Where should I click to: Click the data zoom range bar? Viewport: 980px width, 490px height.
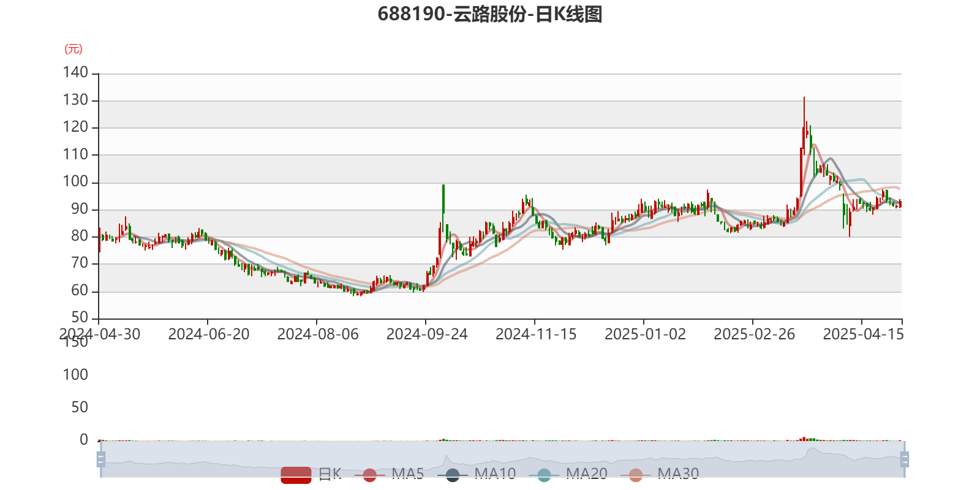(502, 459)
